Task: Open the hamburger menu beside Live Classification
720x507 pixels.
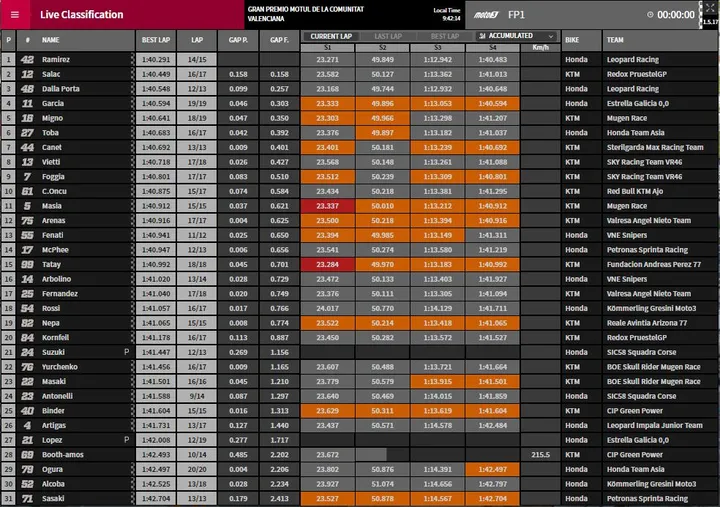Action: [15, 15]
